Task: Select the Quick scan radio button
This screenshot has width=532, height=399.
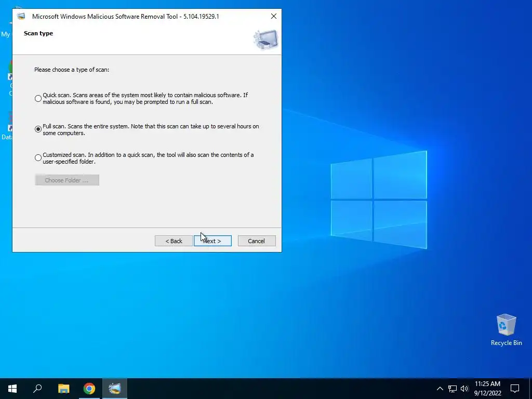Action: tap(38, 98)
